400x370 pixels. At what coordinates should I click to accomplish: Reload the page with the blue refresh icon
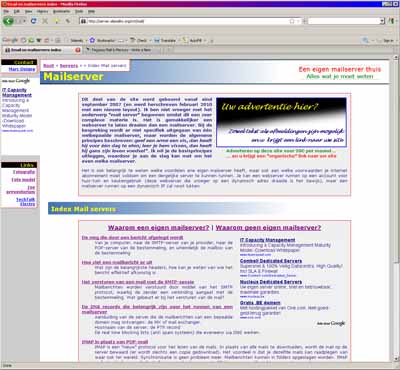pyautogui.click(x=33, y=21)
